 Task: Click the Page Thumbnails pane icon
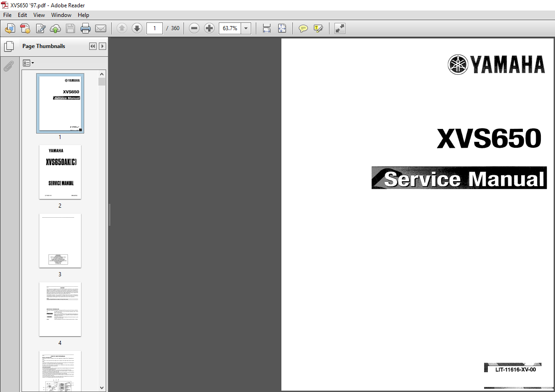(x=9, y=46)
